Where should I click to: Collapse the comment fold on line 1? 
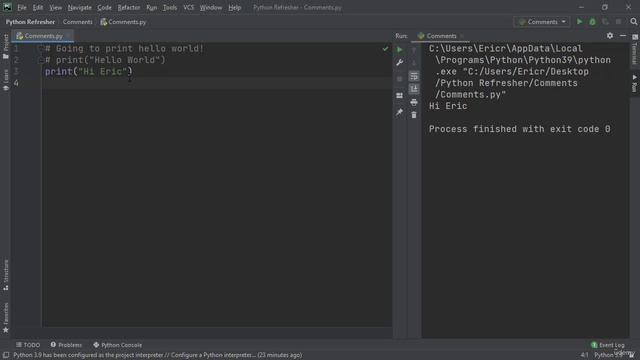40,49
